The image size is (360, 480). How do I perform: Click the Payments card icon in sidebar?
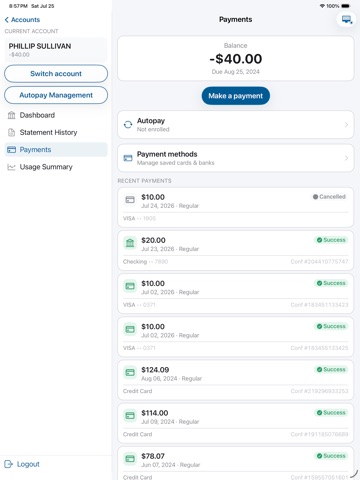pos(11,150)
